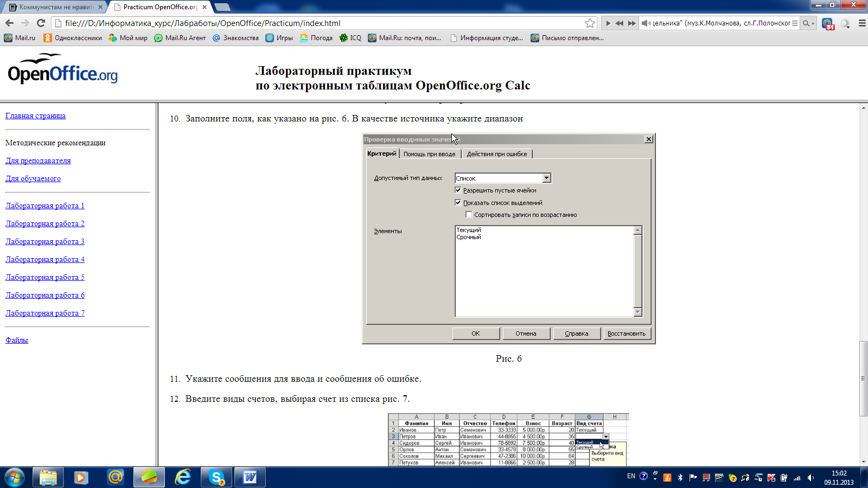868x488 pixels.
Task: Open the ICQ bookmark
Action: pyautogui.click(x=350, y=38)
